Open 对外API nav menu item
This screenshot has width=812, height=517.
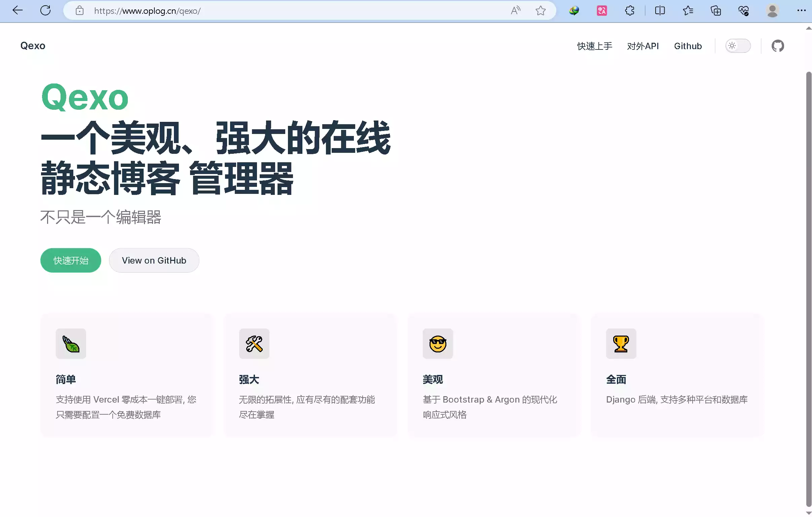[643, 46]
